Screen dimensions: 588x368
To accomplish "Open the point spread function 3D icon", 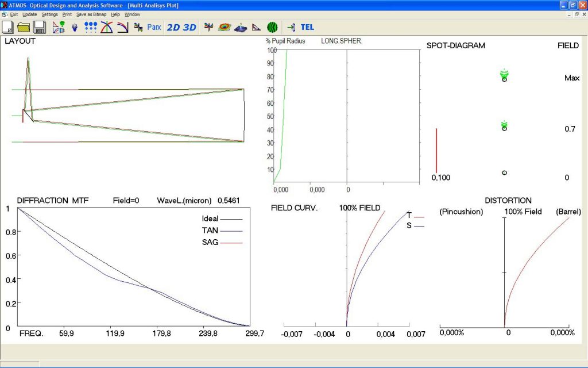I will point(241,27).
